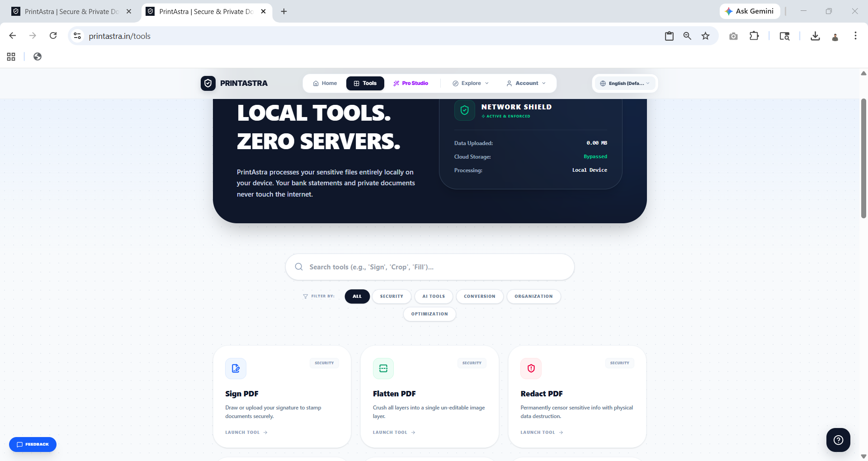Open the user profile avatar icon
Screen dimensions: 868x461
[x=835, y=37]
